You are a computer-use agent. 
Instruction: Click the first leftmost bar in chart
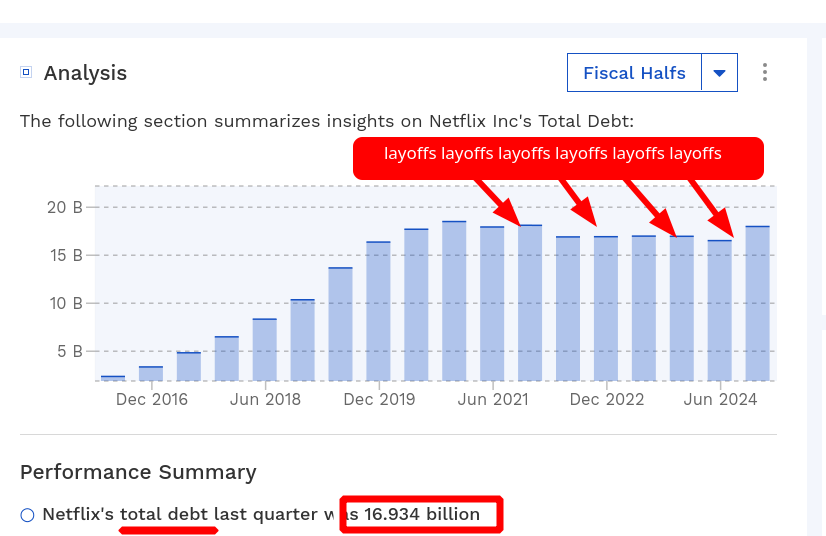click(113, 377)
